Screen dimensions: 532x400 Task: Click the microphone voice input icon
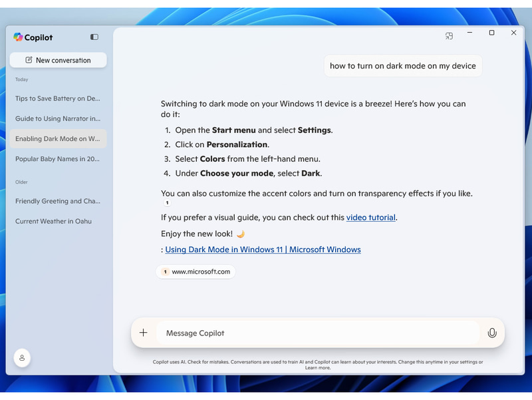[492, 333]
